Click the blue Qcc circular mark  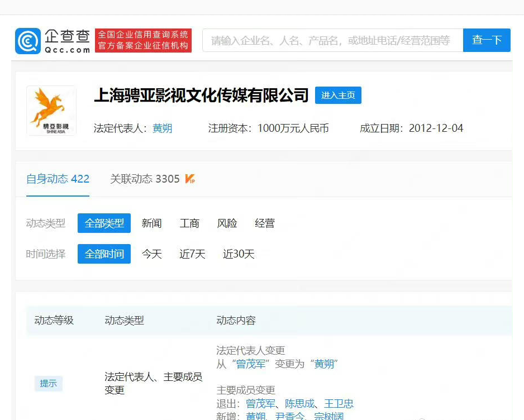pos(27,40)
